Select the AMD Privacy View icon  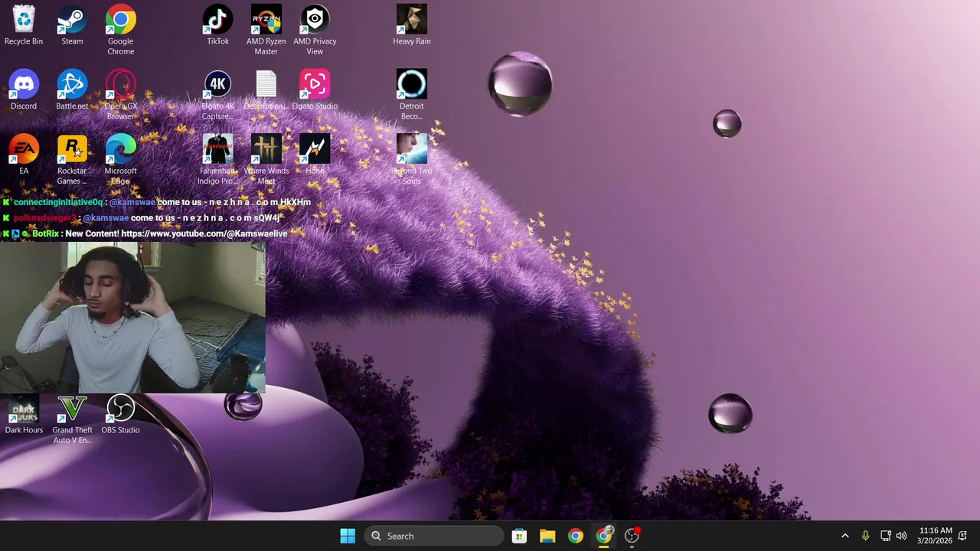315,31
